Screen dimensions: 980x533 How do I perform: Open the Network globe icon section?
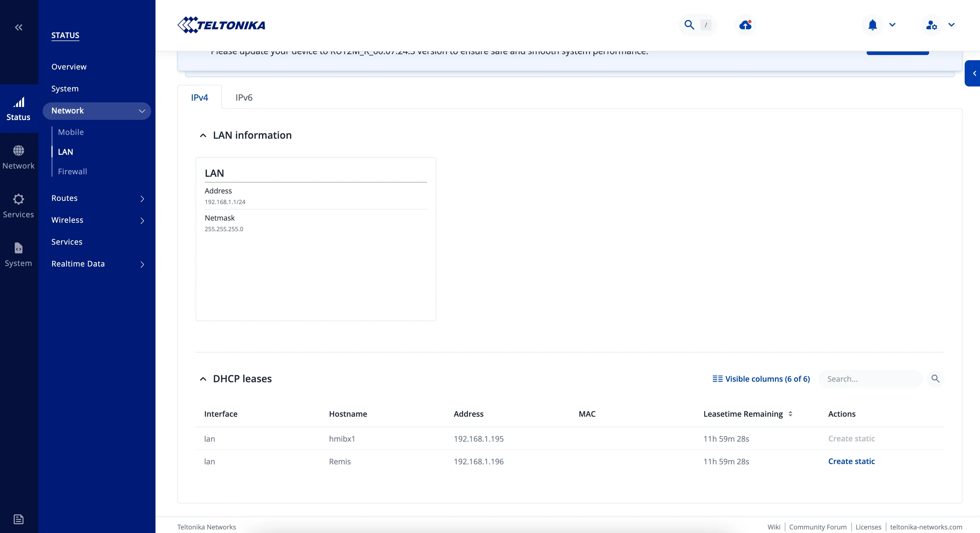tap(19, 157)
